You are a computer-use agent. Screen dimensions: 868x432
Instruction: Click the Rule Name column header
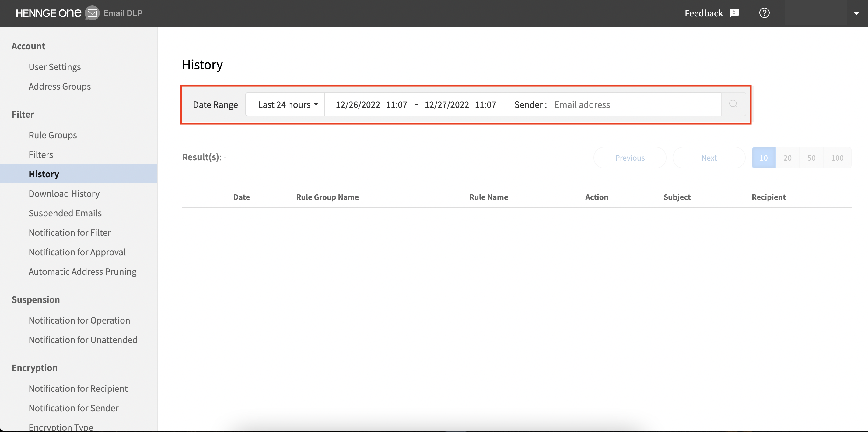pyautogui.click(x=488, y=197)
